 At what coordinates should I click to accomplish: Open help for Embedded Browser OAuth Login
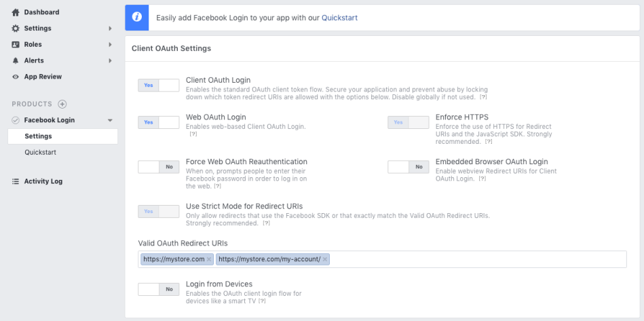(482, 179)
